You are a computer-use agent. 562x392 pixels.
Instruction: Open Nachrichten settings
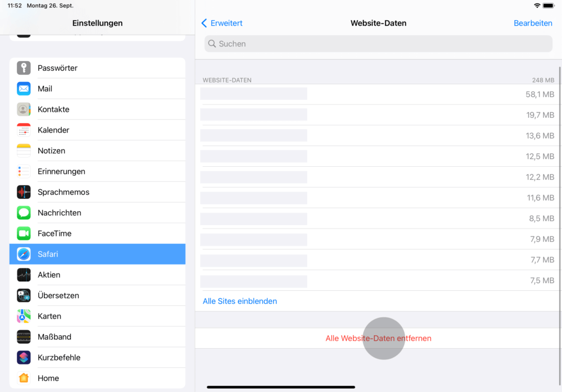click(x=97, y=213)
